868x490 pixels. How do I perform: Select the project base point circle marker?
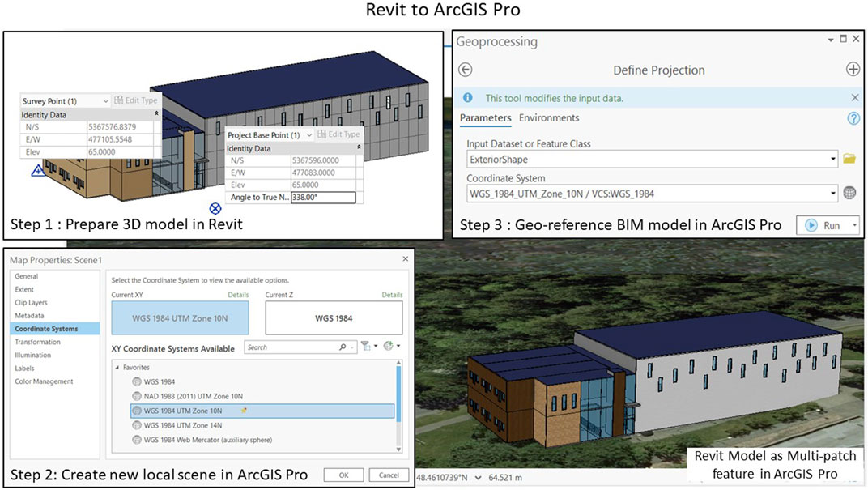(215, 208)
